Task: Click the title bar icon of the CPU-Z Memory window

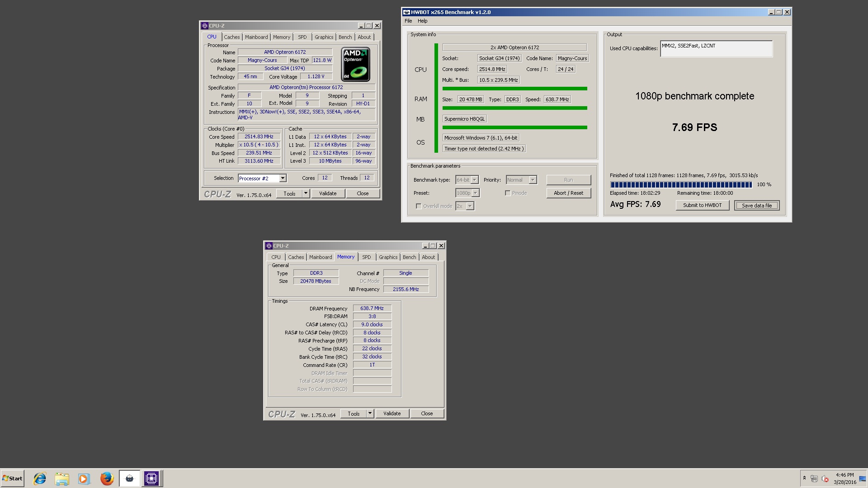Action: [x=269, y=246]
